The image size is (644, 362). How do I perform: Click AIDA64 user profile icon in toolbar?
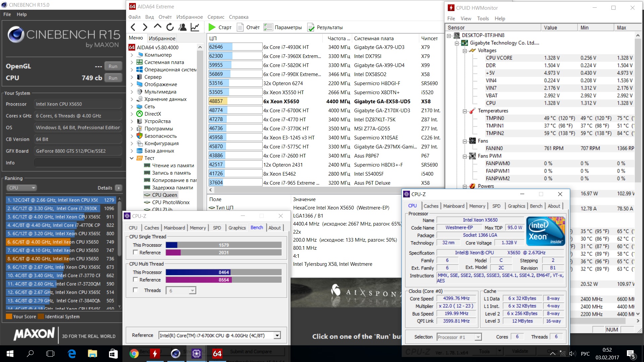point(182,27)
